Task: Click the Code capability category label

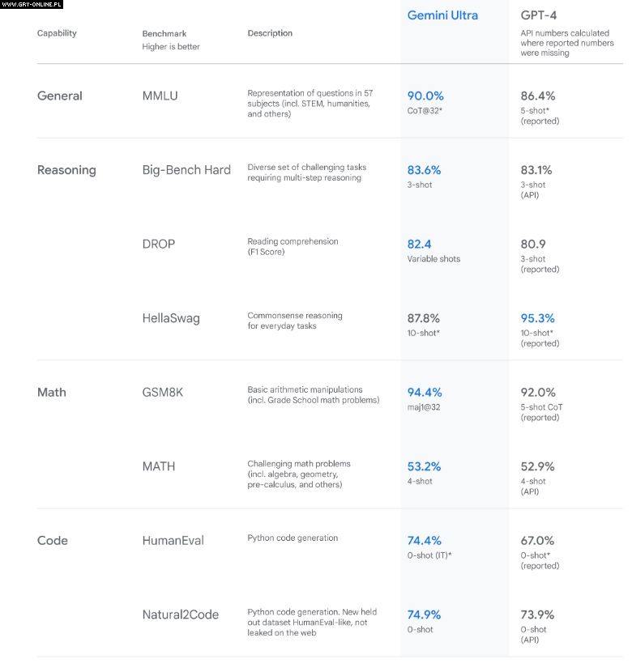Action: pos(53,541)
